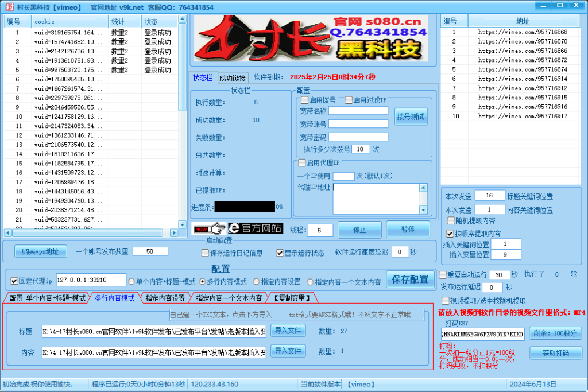Open the 官方网站 official website banner
This screenshot has width=588, height=392.
tap(256, 228)
